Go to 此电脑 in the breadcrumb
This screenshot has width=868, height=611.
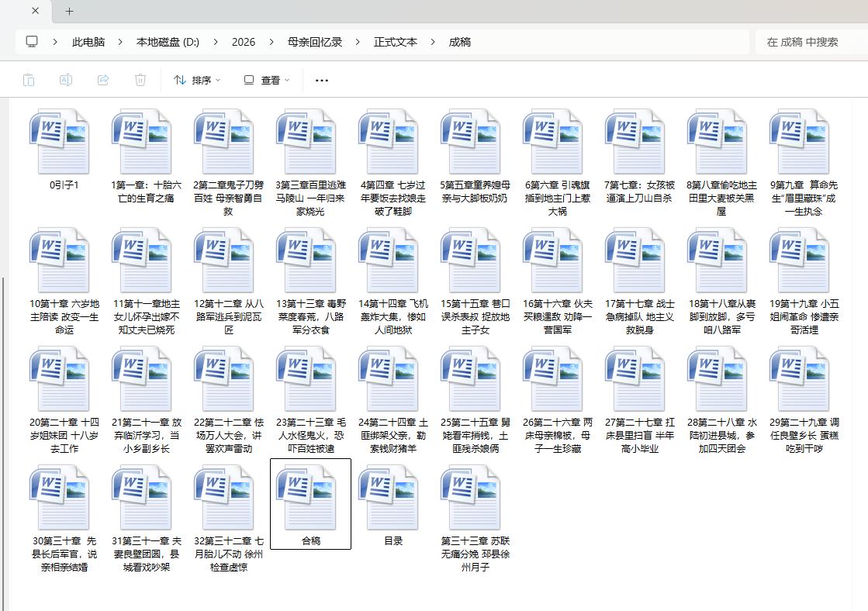click(88, 42)
